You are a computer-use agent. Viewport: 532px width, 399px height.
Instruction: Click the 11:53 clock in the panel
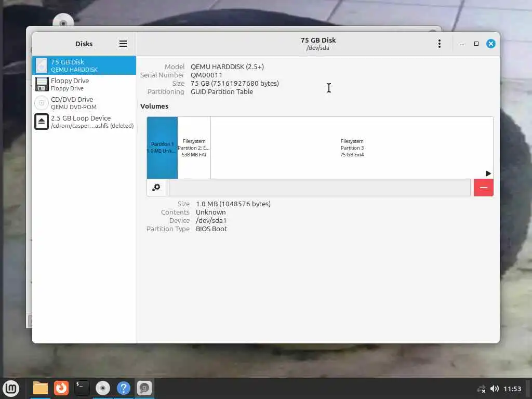click(512, 389)
